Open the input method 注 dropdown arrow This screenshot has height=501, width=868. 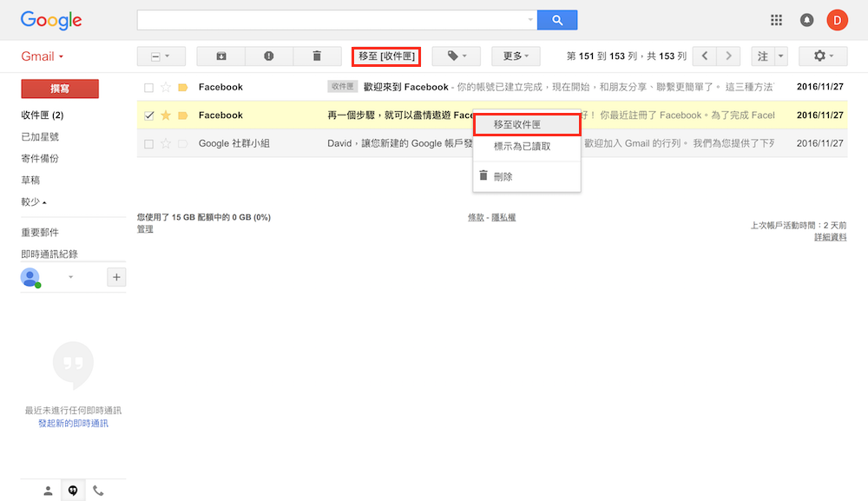pos(780,56)
